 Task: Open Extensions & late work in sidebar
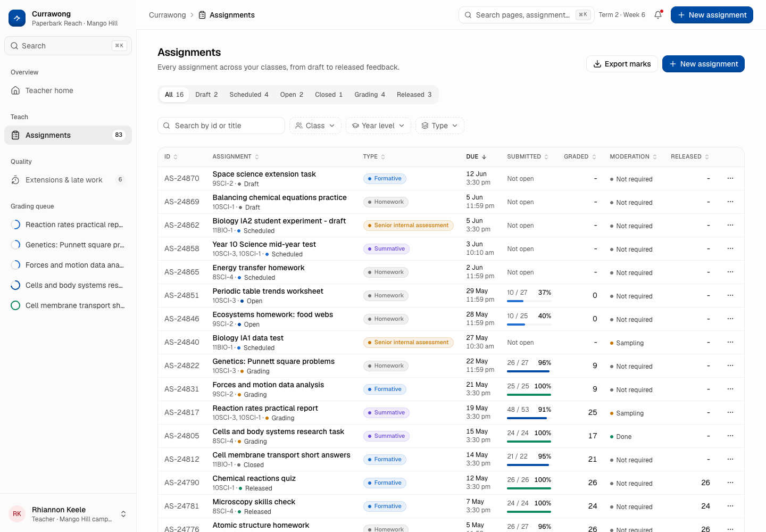point(68,180)
